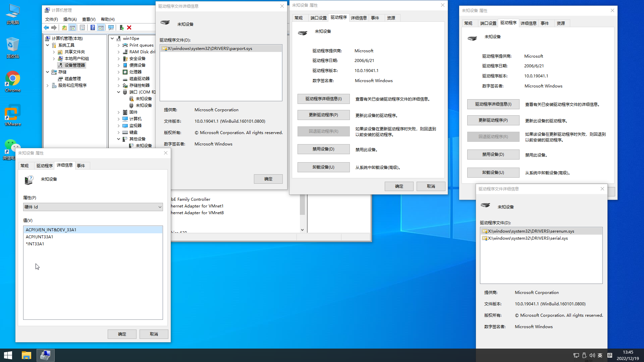
Task: Open File Explorer from the taskbar
Action: click(26, 355)
